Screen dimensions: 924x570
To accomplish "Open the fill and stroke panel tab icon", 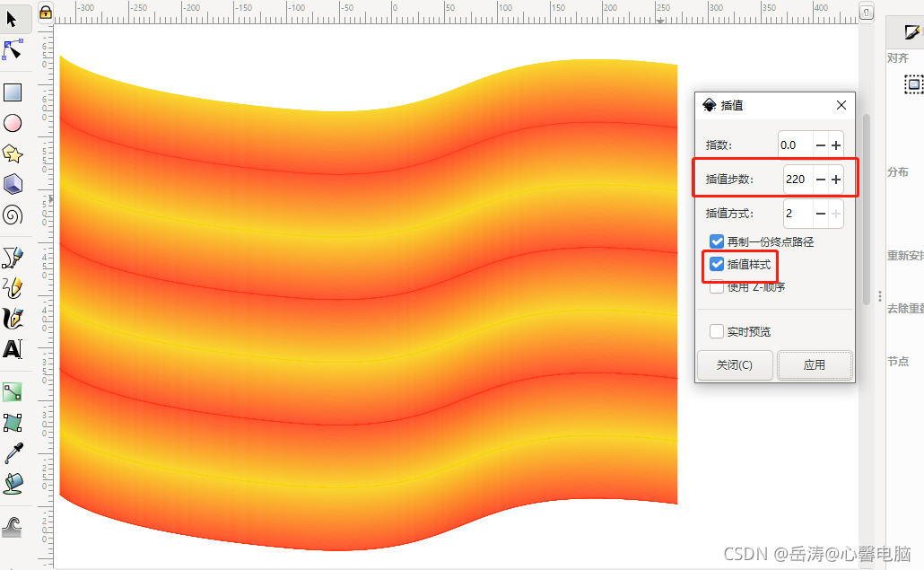I will point(912,31).
